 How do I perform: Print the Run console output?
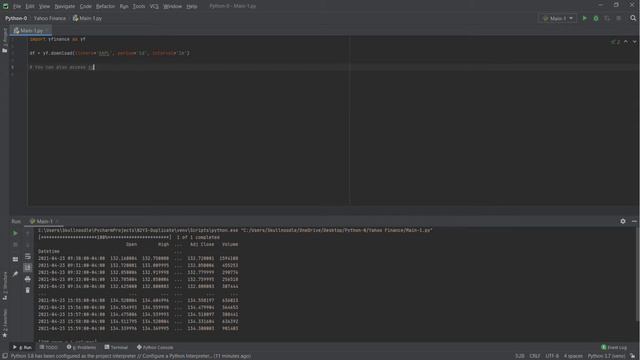coord(27,279)
